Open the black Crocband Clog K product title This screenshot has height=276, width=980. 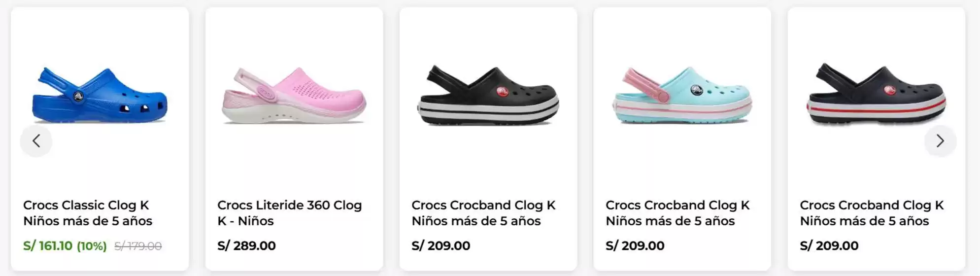coord(483,213)
